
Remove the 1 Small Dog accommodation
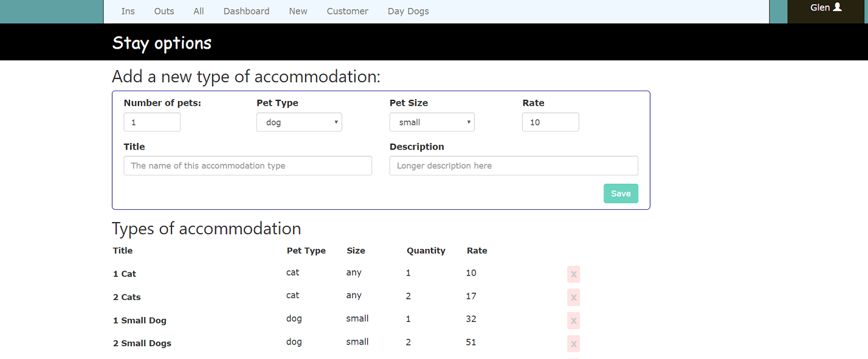point(573,321)
